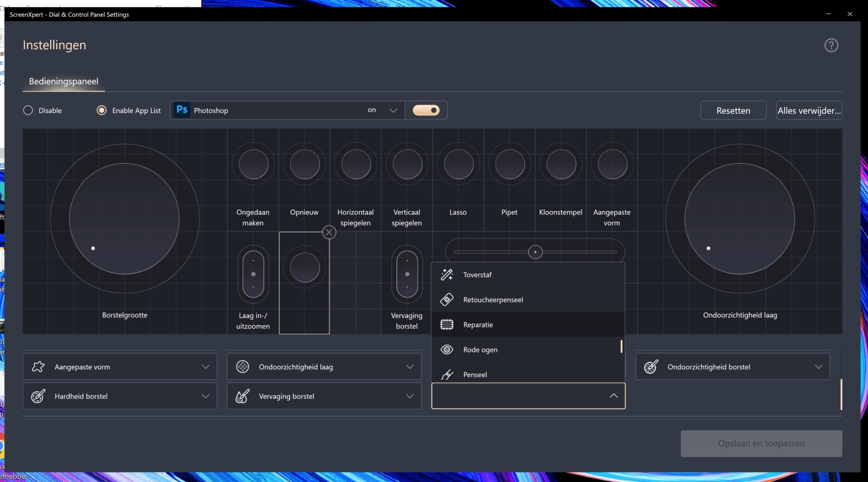Click the Opslaan en toepassen button
Viewport: 868px width, 482px height.
point(761,443)
